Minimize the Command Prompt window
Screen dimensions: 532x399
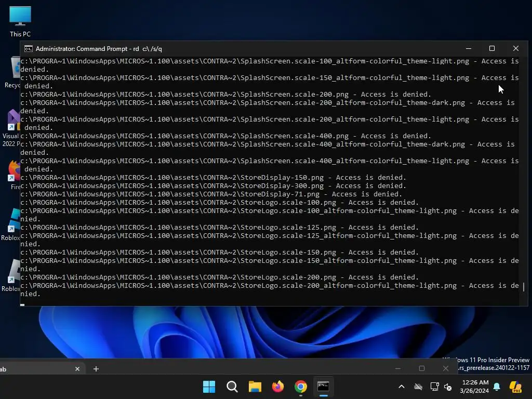pos(469,48)
